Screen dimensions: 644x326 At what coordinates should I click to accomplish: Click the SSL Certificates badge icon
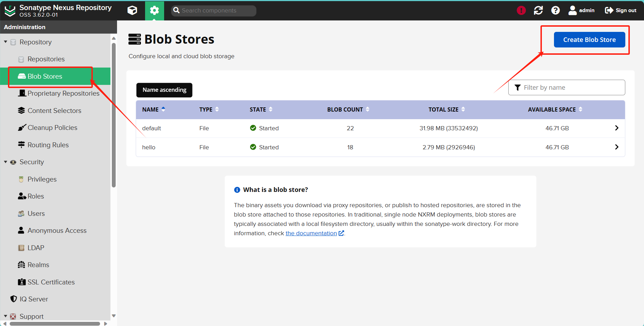click(22, 282)
